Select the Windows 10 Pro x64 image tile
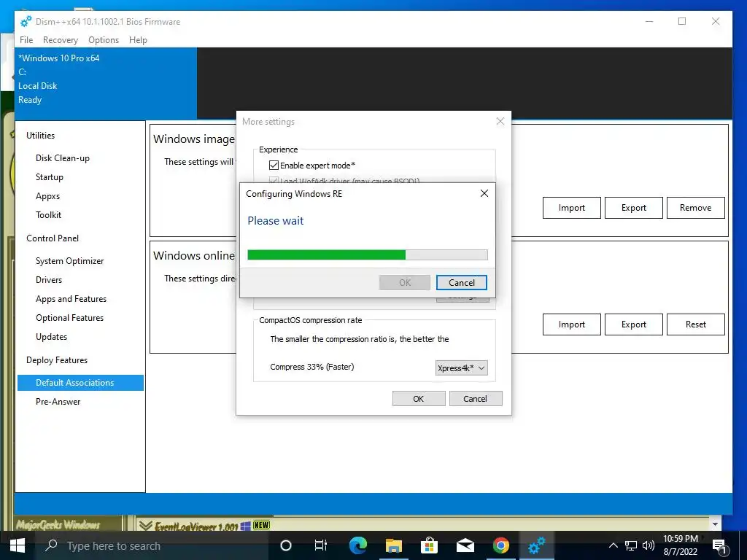 coord(106,83)
